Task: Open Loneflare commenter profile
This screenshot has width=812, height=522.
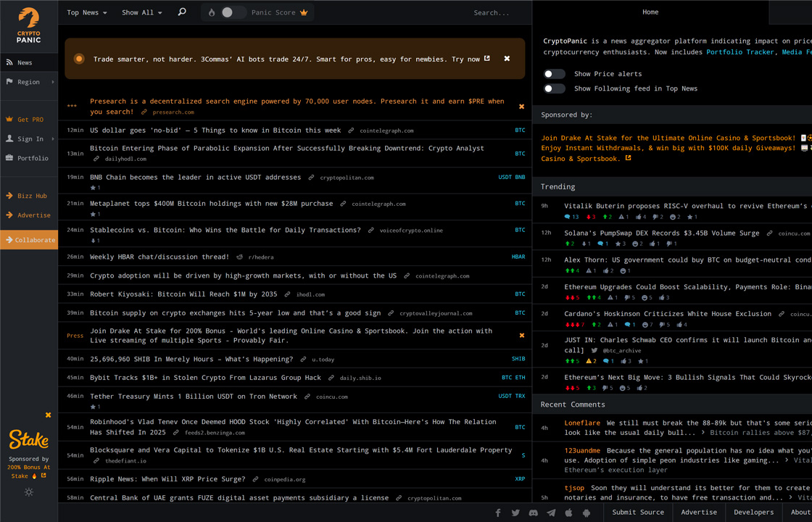Action: point(582,423)
